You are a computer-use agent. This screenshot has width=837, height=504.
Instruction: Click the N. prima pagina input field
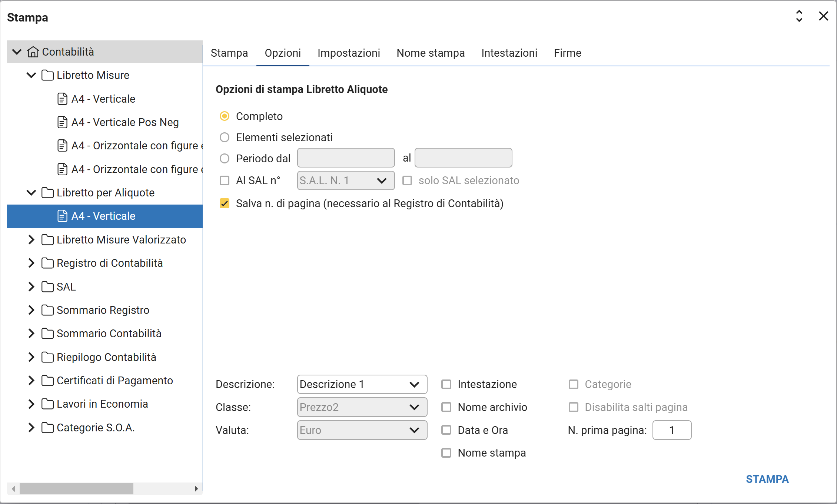pos(672,430)
